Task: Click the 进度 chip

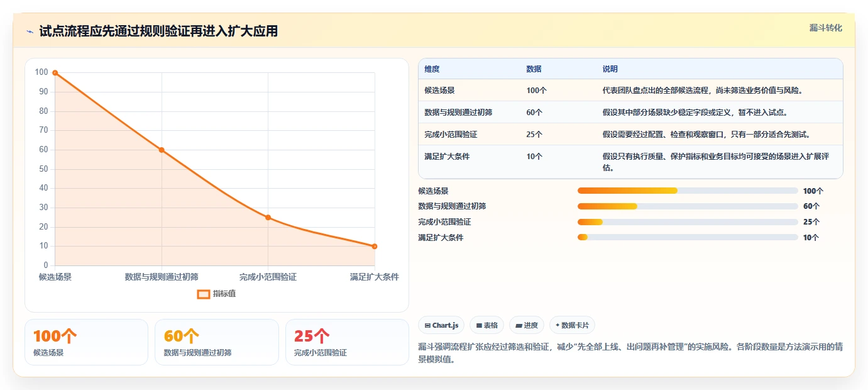Action: pyautogui.click(x=527, y=325)
